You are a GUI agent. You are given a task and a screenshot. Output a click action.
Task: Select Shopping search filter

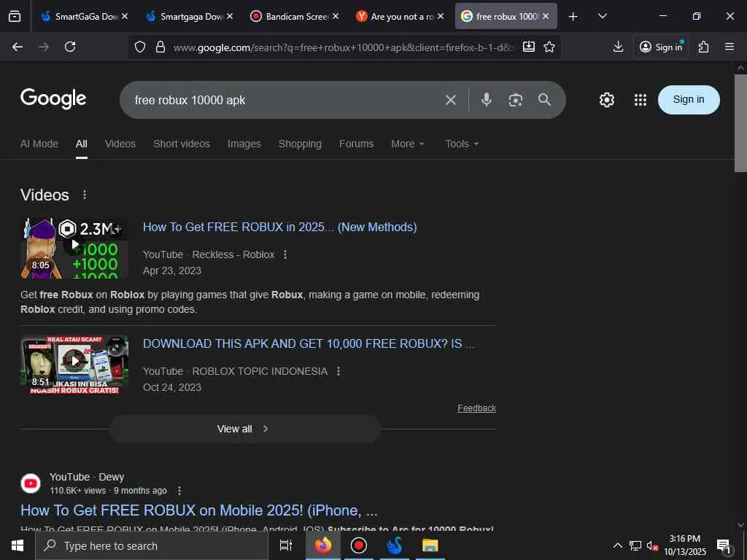[300, 144]
